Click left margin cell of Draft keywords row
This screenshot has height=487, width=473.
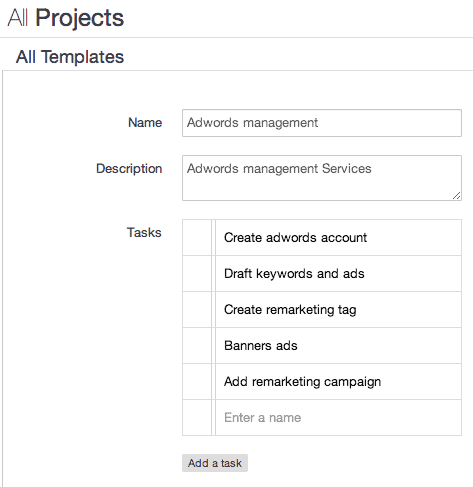[197, 273]
